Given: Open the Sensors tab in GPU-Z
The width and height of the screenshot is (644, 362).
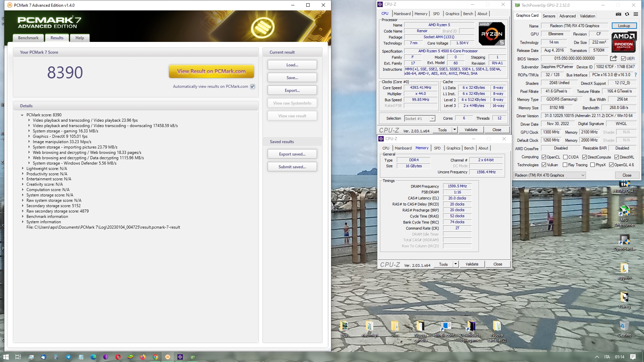Looking at the screenshot, I should [x=549, y=16].
